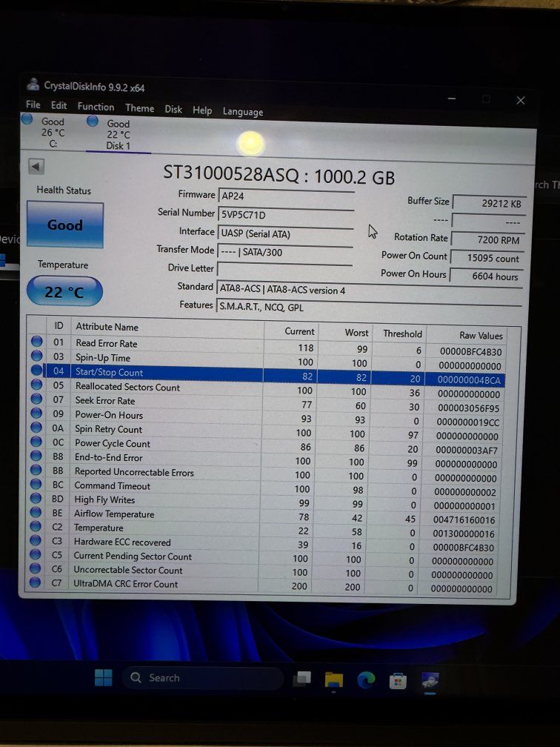Click the Power On Hours value 6604 hours
560x747 pixels.
tap(486, 276)
